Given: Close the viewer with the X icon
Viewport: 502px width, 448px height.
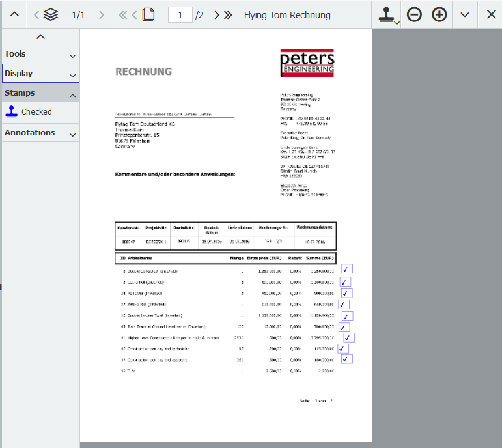Looking at the screenshot, I should 491,14.
